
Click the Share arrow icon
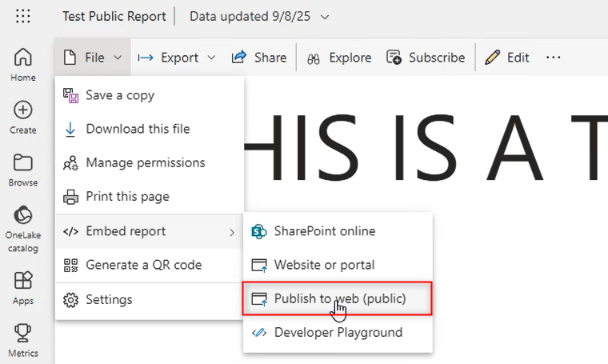[x=239, y=57]
